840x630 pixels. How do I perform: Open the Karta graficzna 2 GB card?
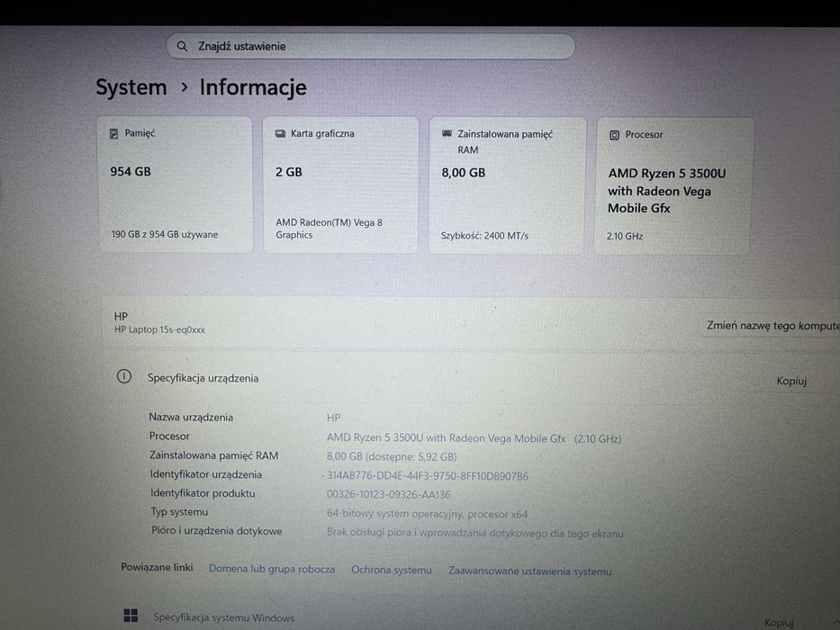coord(340,184)
